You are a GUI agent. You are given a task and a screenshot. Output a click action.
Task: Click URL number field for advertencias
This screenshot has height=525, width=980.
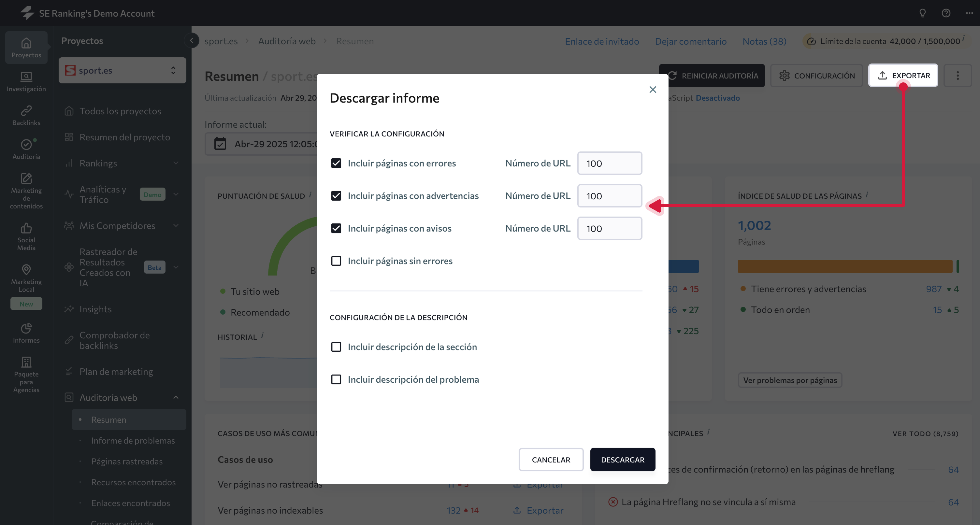[x=610, y=196]
